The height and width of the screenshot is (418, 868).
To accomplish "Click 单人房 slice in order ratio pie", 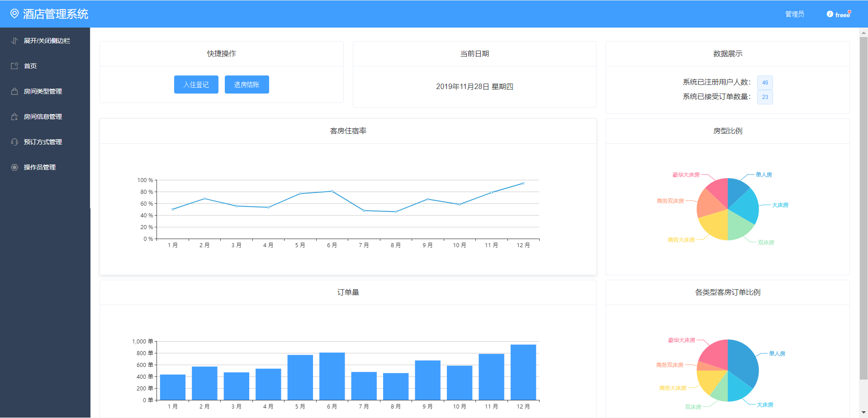I will coord(743,363).
